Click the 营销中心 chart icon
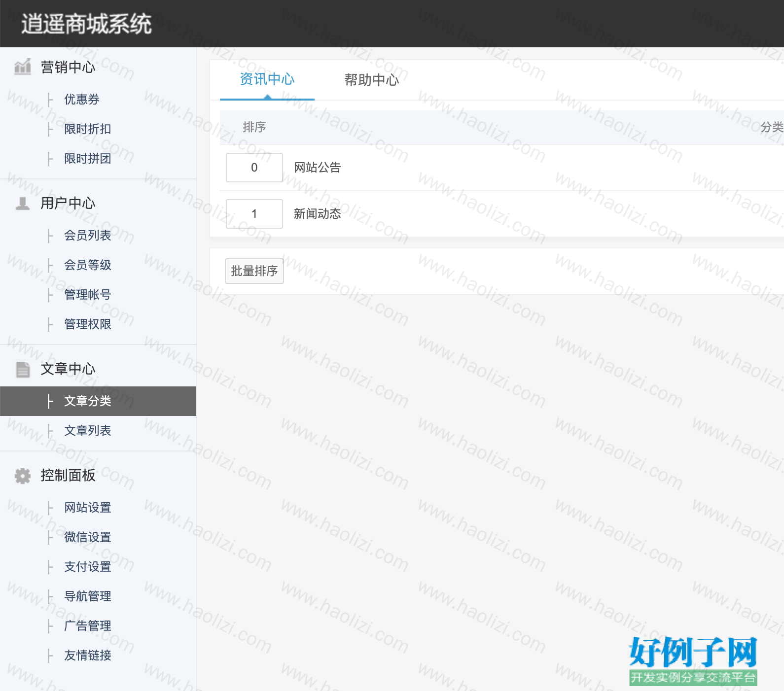 click(x=23, y=67)
